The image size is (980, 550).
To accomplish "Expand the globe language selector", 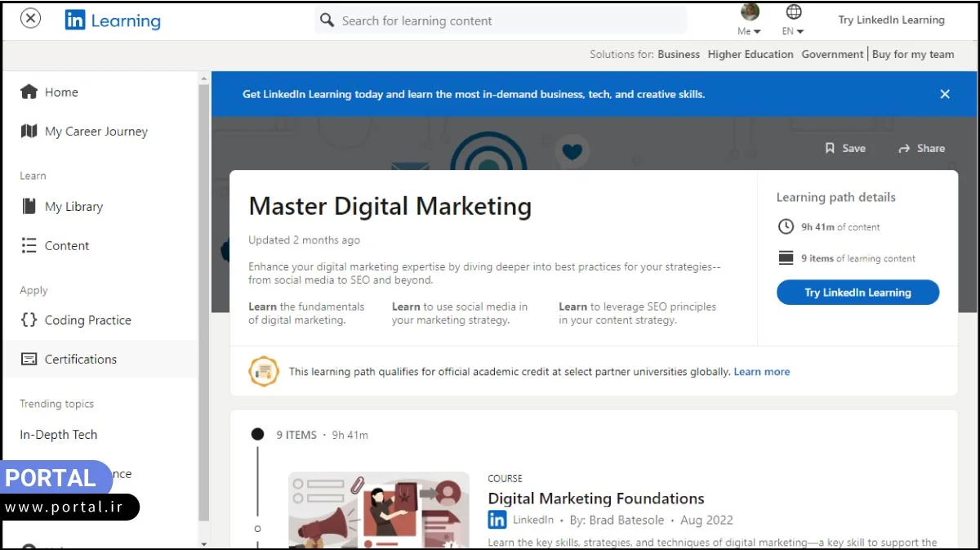I will pos(791,13).
